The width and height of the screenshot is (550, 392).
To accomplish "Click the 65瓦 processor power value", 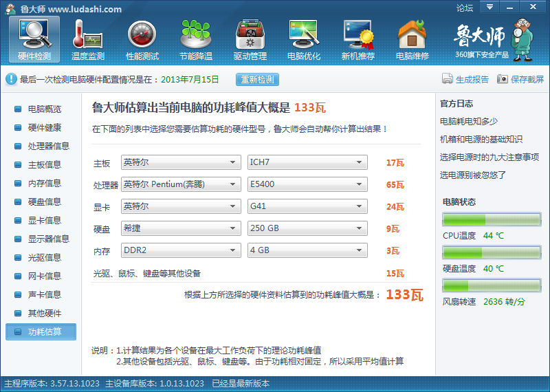I will [x=395, y=185].
